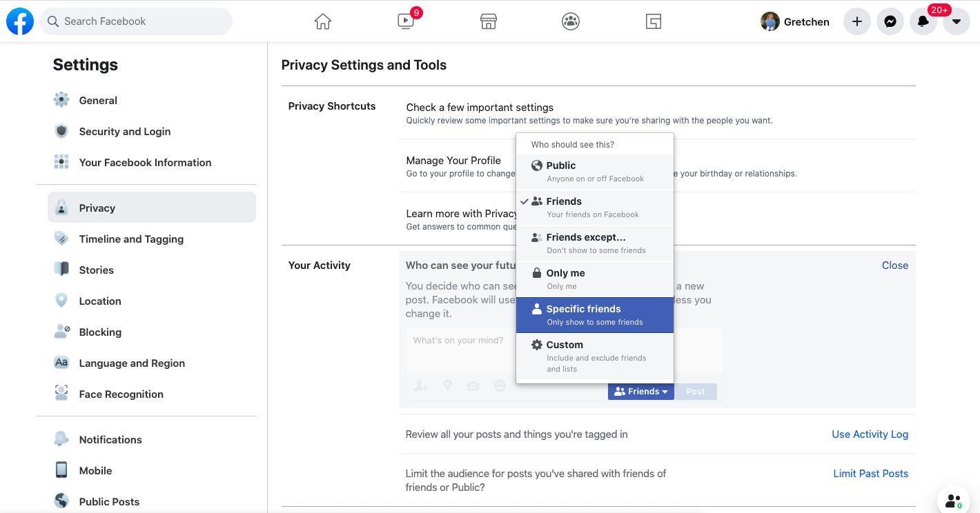
Task: Click the Face Recognition icon
Action: [61, 394]
